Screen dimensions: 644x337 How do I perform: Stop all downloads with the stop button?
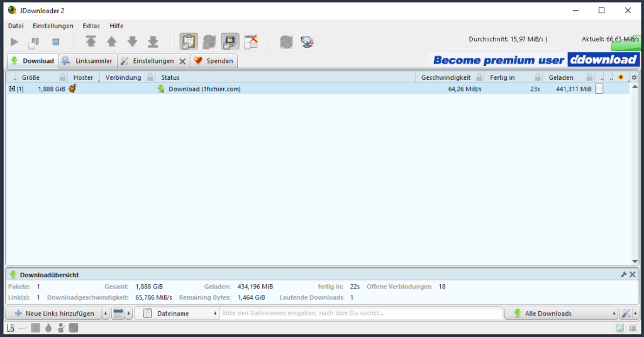coord(56,42)
